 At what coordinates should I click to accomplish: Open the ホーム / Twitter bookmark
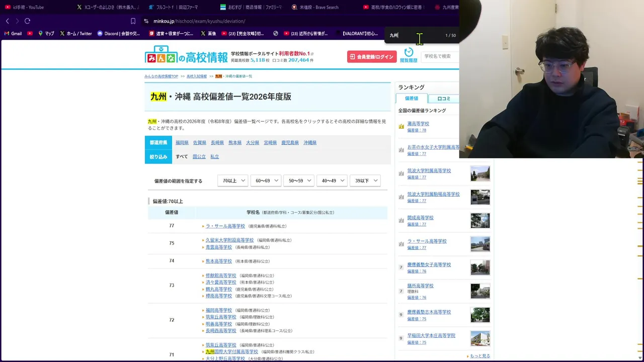75,34
